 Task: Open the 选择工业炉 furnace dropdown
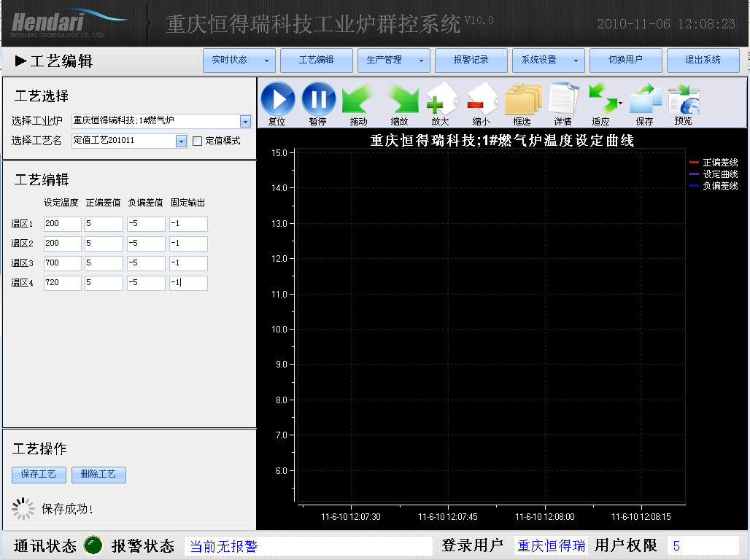[x=247, y=121]
